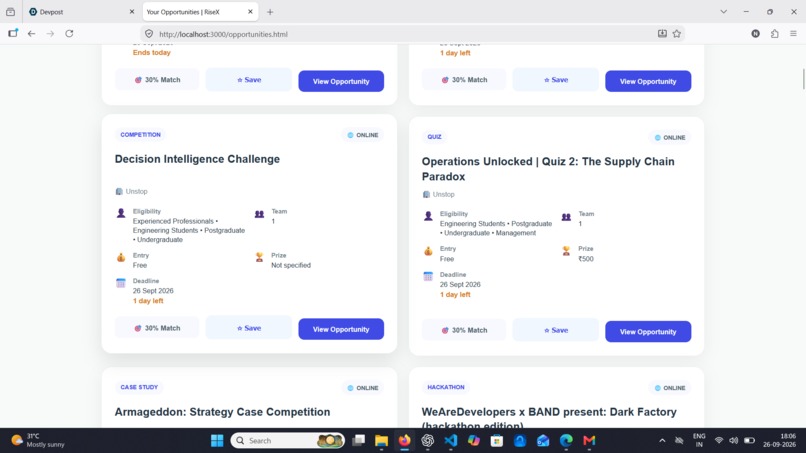Show hidden system tray icons chevron

(662, 441)
